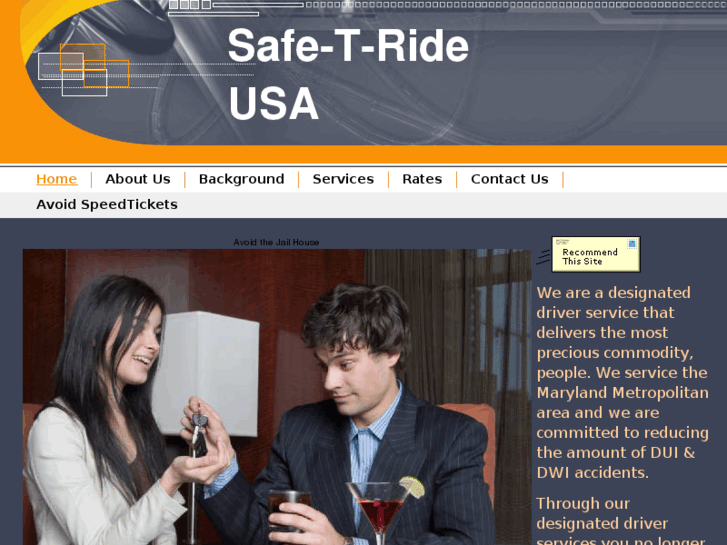
Task: Click the Avoid SpeedTickets link
Action: click(x=107, y=205)
